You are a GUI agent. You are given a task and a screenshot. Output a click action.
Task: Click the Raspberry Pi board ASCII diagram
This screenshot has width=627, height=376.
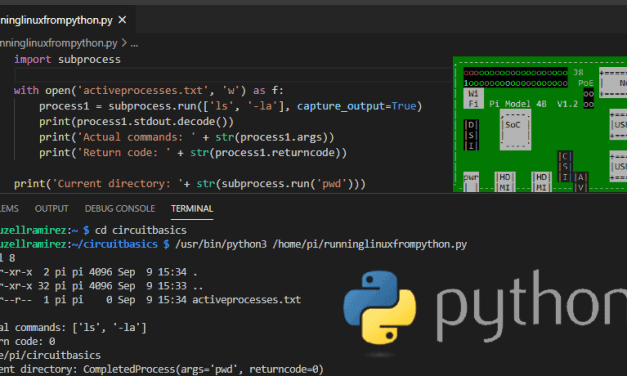pos(540,124)
